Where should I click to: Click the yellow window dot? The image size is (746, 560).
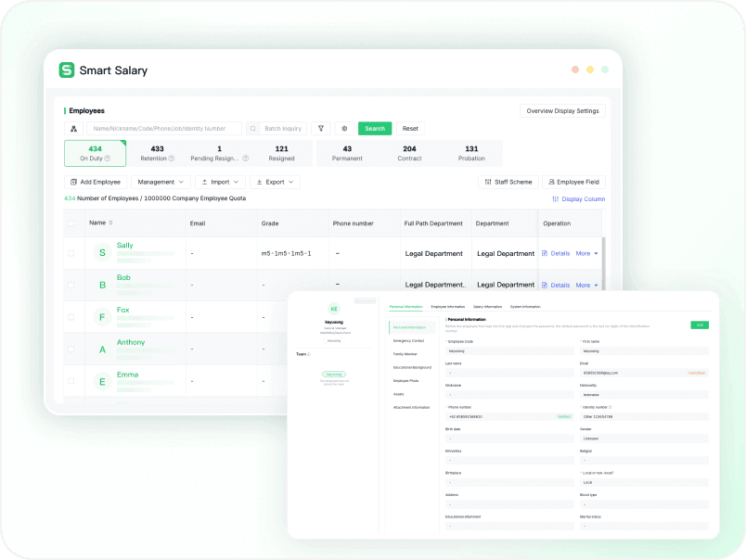[x=590, y=70]
